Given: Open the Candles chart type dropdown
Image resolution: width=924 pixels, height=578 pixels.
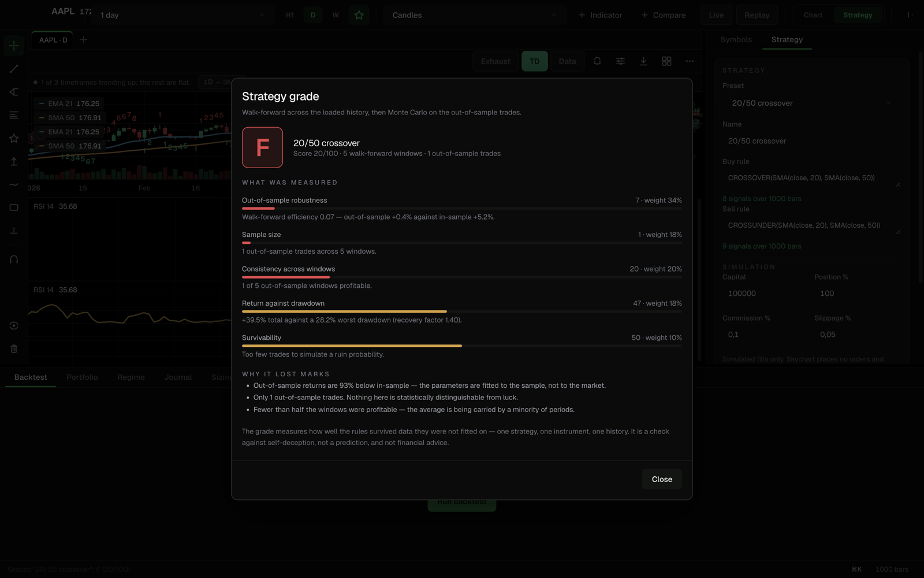Looking at the screenshot, I should tap(474, 15).
